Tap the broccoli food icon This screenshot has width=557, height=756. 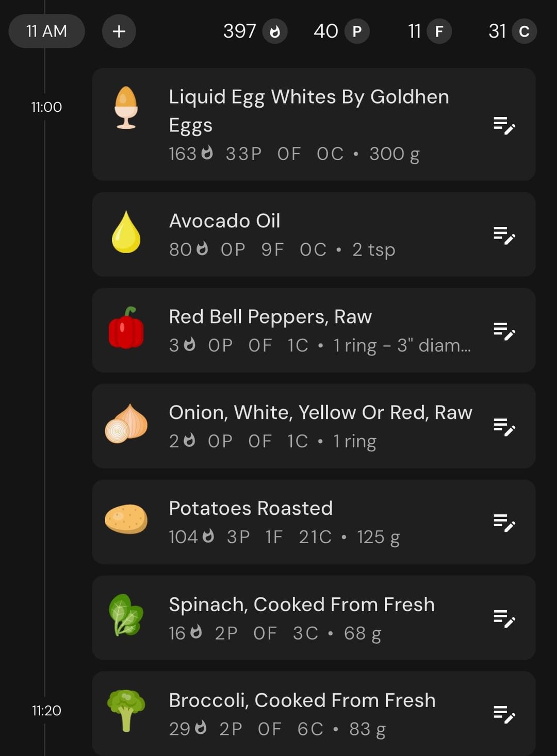click(126, 711)
